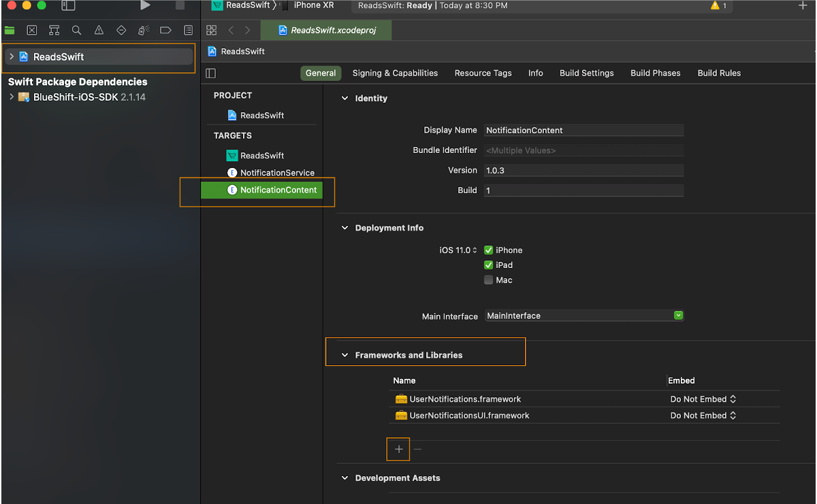Stop the running build
817x504 pixels.
click(x=180, y=5)
